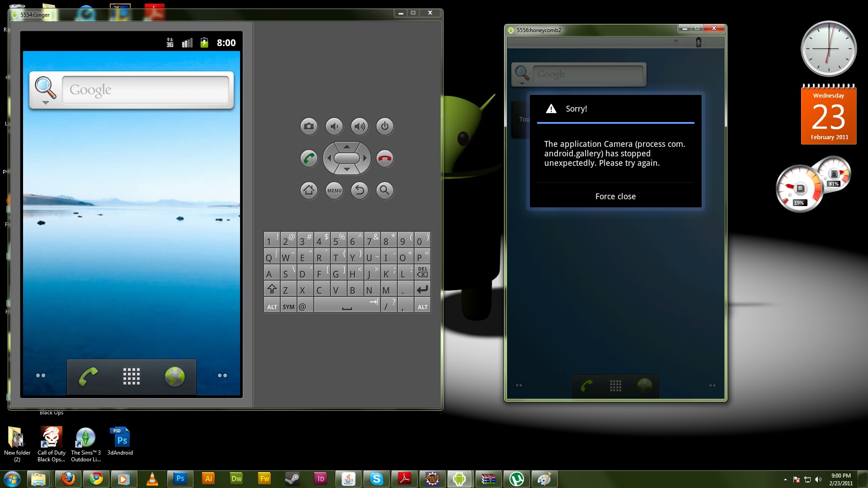Click the emulator camera hardware button

coord(309,126)
